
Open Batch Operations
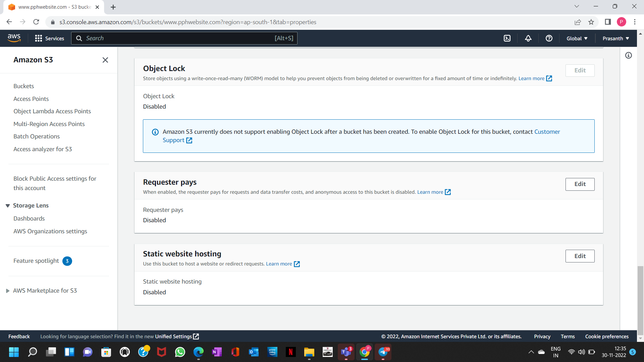click(37, 136)
